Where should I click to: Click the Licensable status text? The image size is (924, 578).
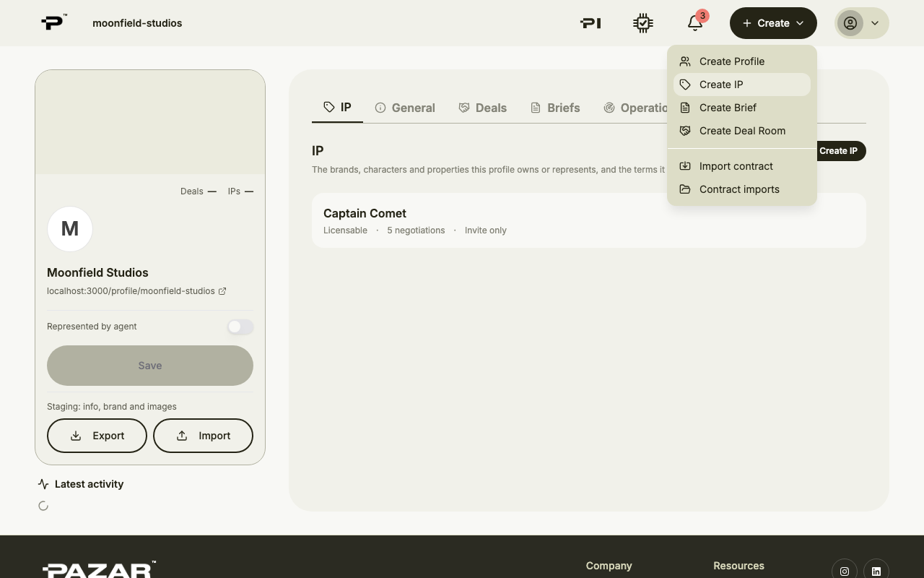[345, 230]
